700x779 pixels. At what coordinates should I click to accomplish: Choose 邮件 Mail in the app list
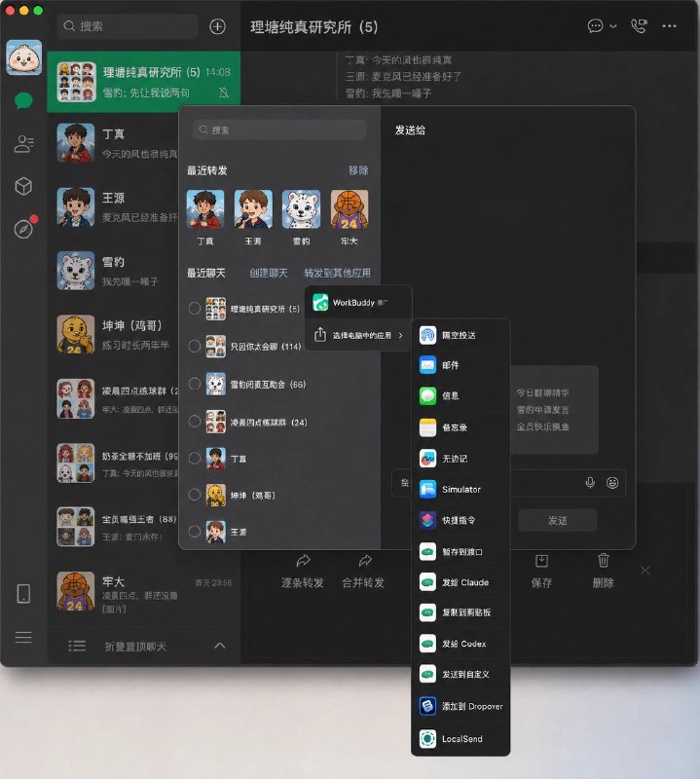461,365
